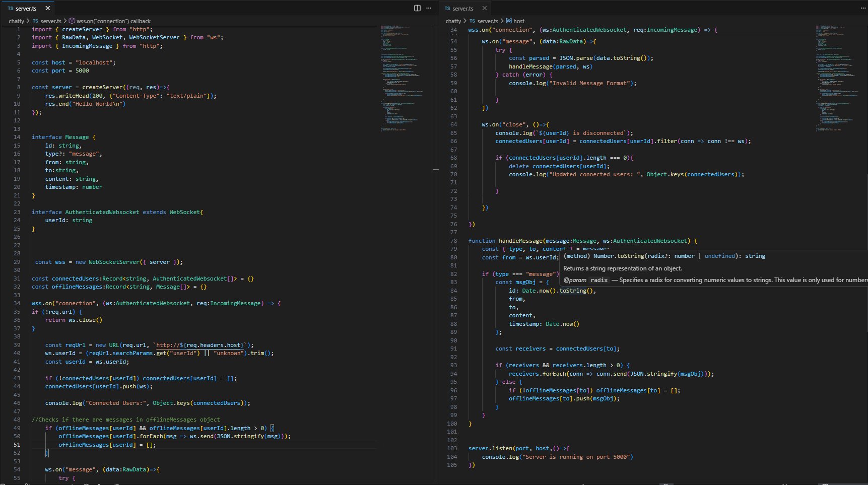The height and width of the screenshot is (485, 868).
Task: Open server.ts breadcrumb in right editor
Action: pos(487,21)
